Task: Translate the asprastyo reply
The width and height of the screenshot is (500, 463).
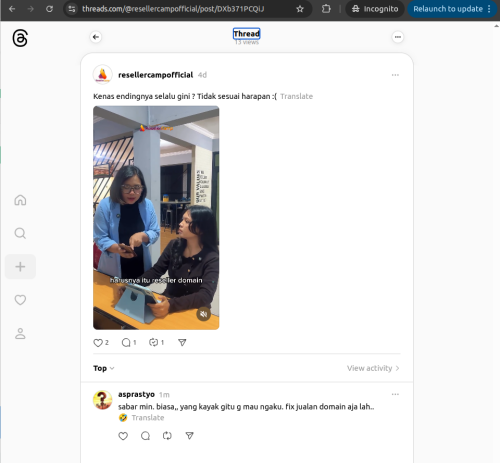Action: pos(148,418)
